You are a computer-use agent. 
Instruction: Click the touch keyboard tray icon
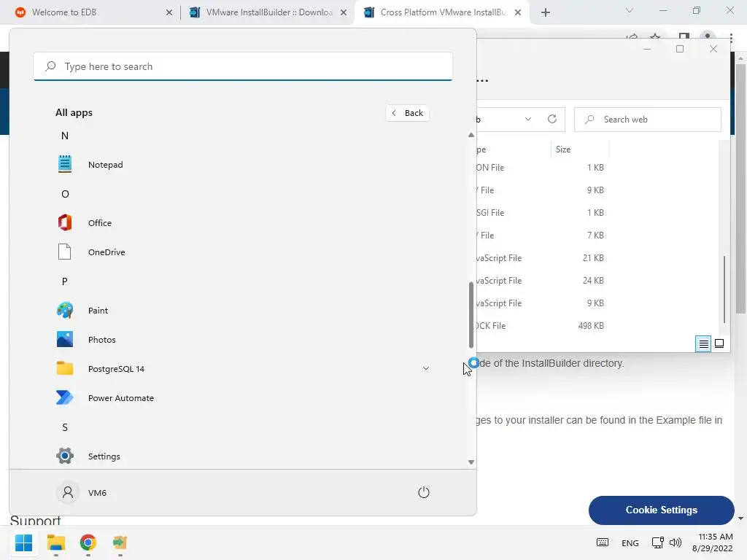click(602, 542)
